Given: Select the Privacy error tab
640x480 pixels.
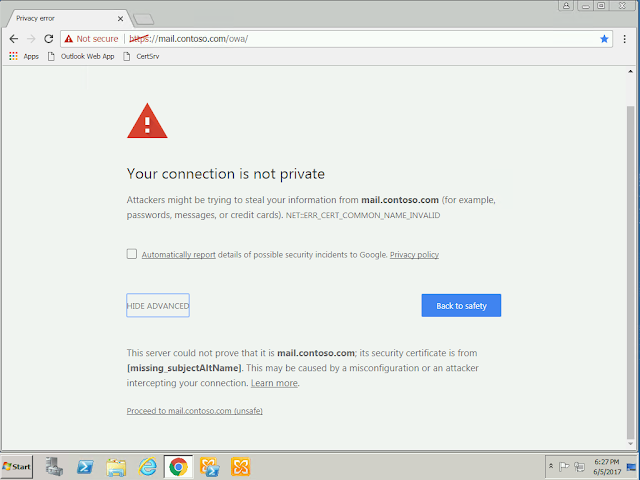Looking at the screenshot, I should (x=65, y=18).
